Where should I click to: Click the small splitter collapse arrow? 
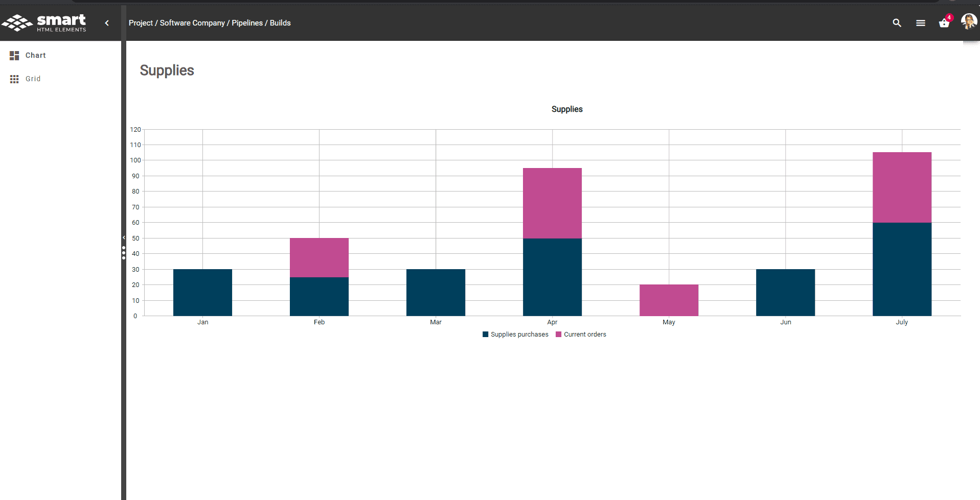(x=124, y=237)
